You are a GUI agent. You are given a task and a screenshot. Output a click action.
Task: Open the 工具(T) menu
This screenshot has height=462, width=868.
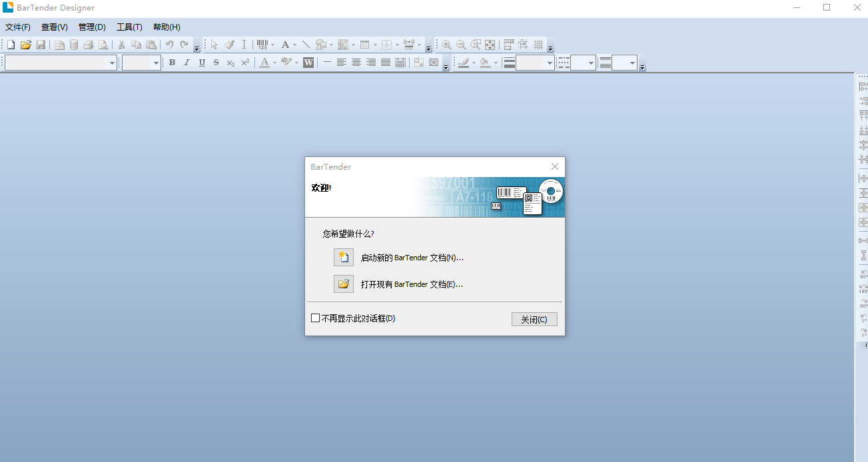coord(129,27)
